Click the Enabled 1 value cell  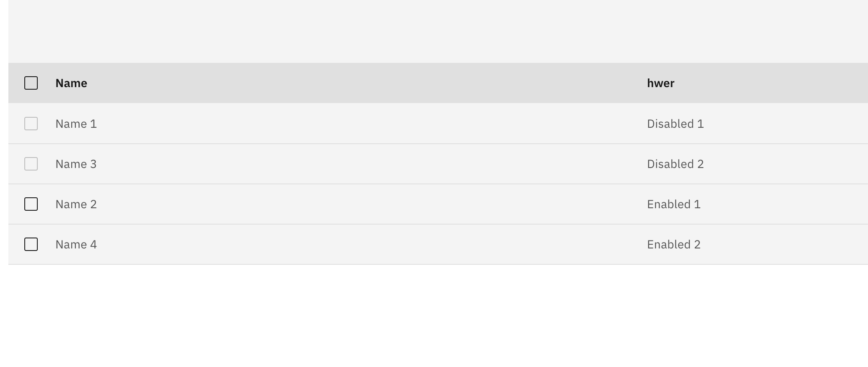click(x=673, y=204)
